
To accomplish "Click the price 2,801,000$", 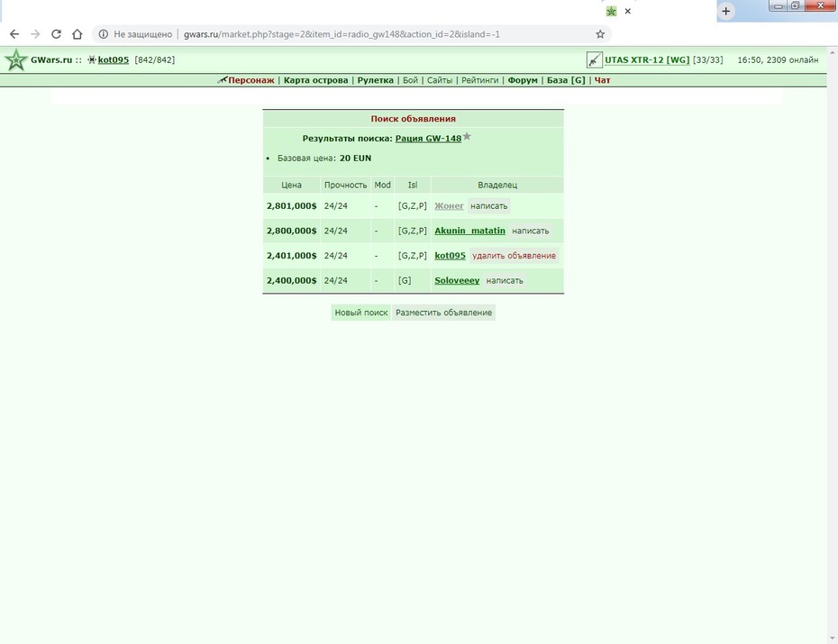I will click(x=292, y=205).
